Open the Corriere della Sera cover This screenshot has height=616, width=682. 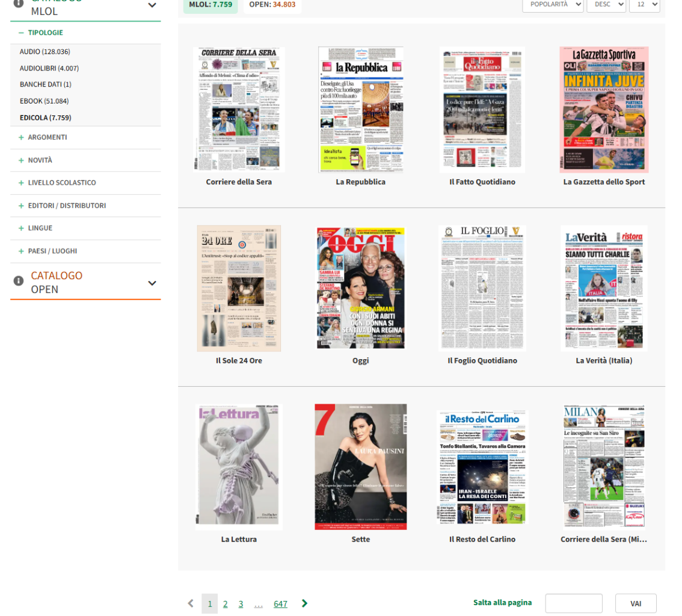click(x=239, y=109)
